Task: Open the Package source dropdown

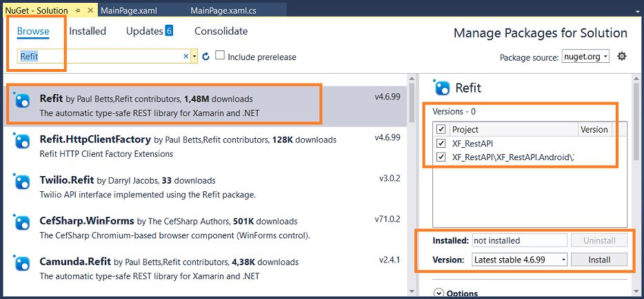Action: [585, 57]
